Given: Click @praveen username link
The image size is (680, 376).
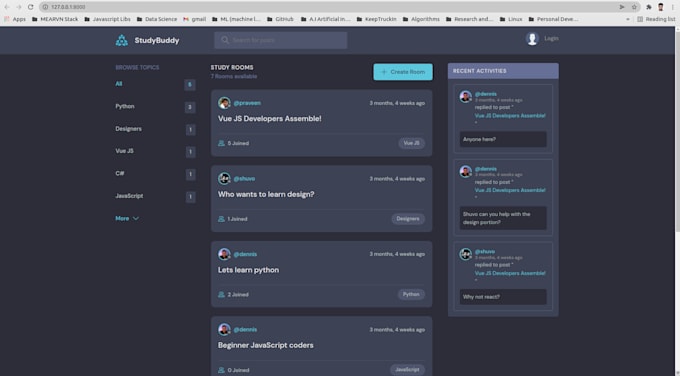Looking at the screenshot, I should [247, 103].
